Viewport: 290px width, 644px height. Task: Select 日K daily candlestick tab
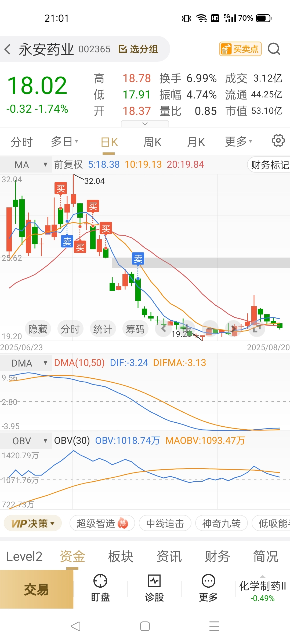pyautogui.click(x=109, y=142)
